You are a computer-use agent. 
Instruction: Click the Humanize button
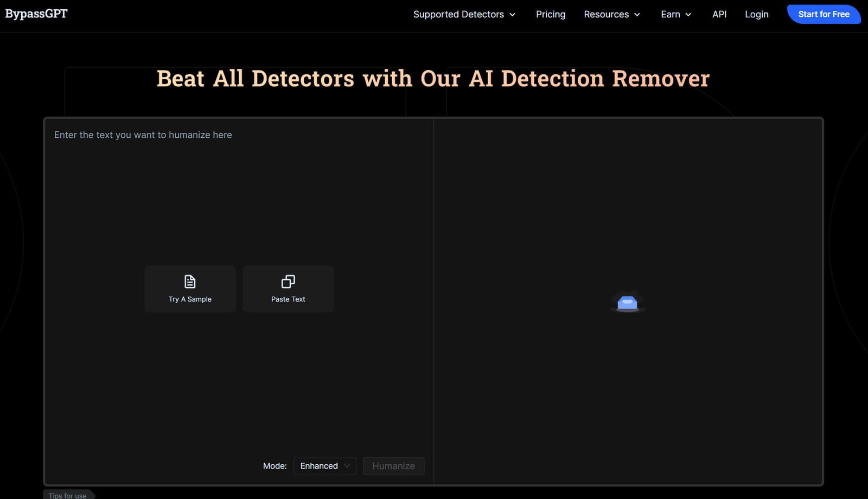click(x=393, y=466)
